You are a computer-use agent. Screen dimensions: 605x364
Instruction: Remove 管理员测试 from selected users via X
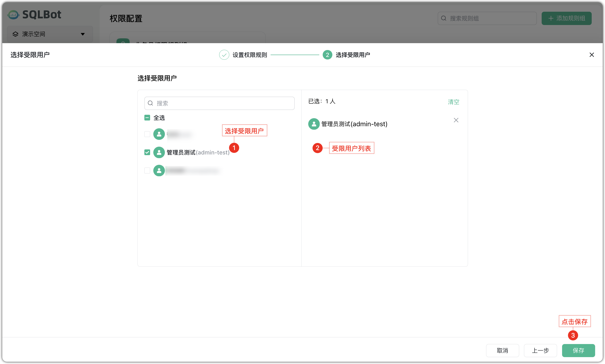pos(456,120)
